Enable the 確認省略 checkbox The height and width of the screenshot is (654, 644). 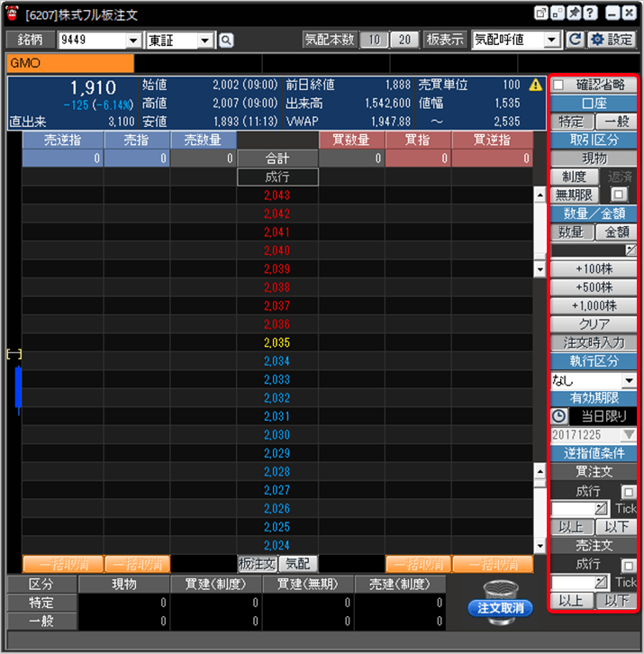558,85
